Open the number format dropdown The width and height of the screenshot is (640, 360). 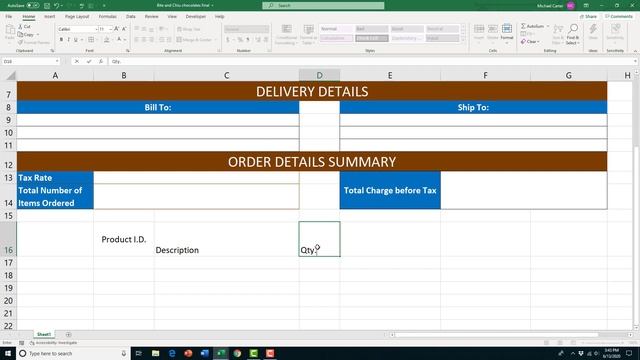[x=267, y=29]
